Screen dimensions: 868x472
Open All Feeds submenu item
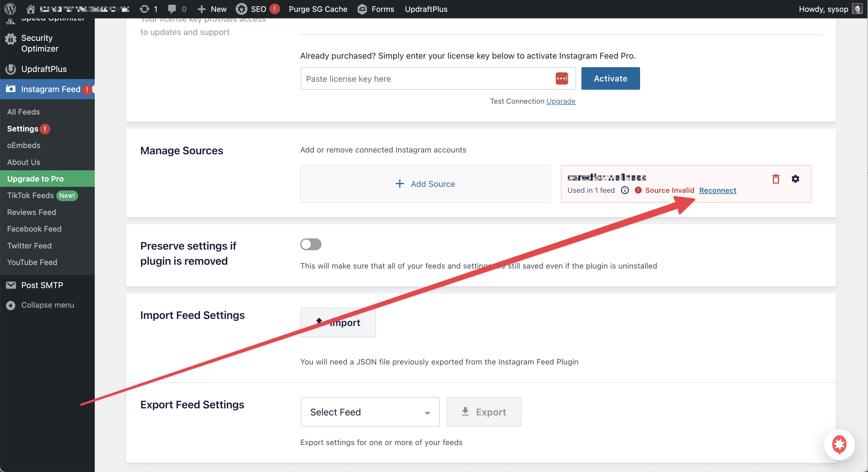click(24, 112)
